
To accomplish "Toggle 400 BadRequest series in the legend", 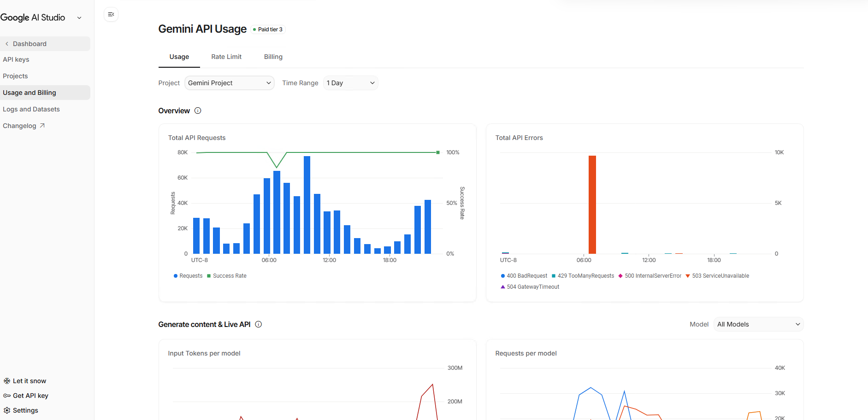I will point(524,276).
